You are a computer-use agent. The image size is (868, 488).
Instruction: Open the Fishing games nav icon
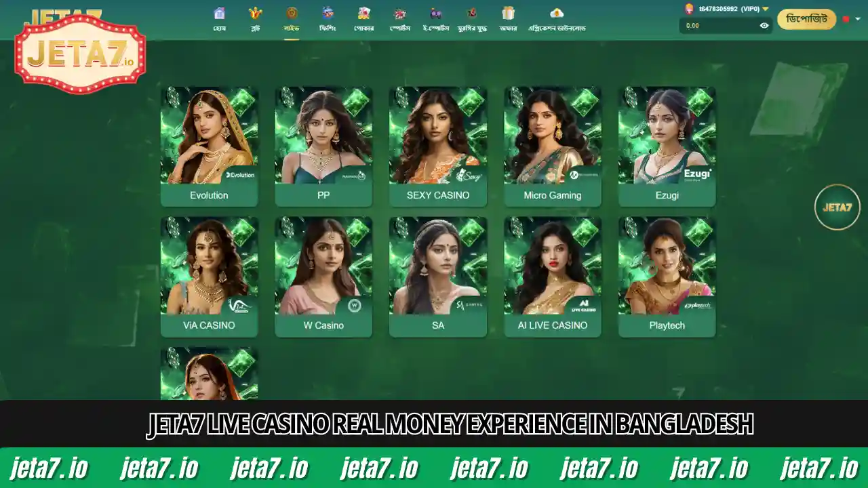tap(328, 14)
